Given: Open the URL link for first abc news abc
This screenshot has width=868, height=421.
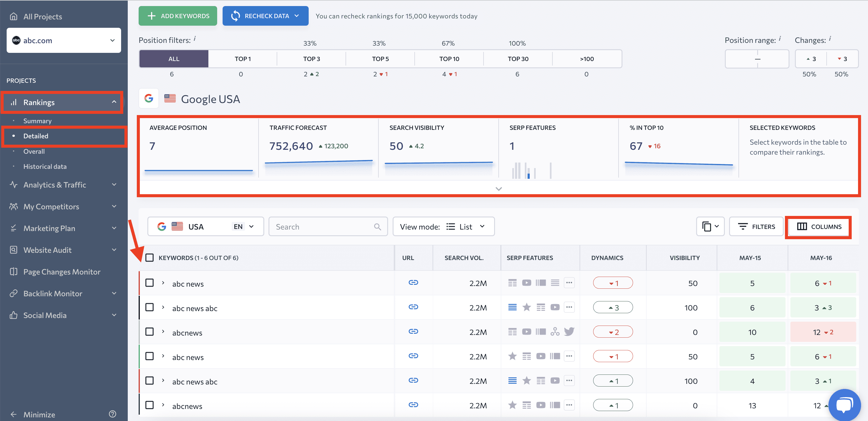Looking at the screenshot, I should pyautogui.click(x=413, y=307).
